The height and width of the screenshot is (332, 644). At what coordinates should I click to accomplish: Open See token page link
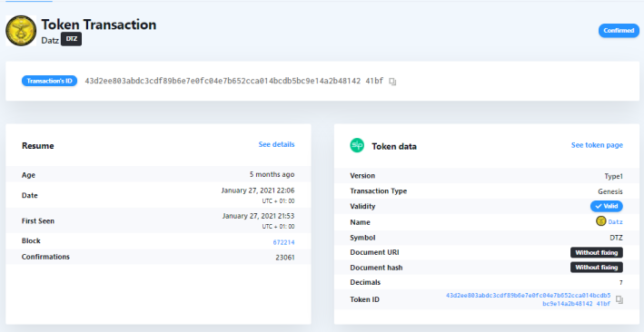click(597, 145)
